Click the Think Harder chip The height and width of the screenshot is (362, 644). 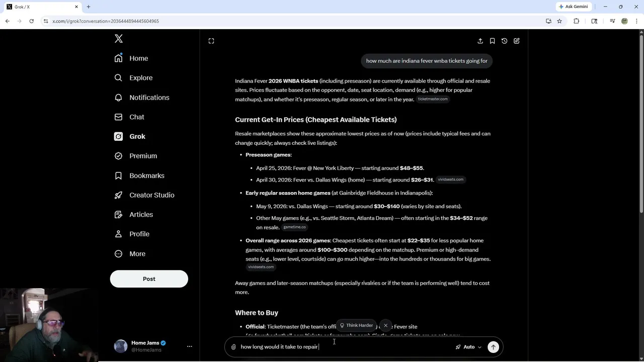click(356, 325)
